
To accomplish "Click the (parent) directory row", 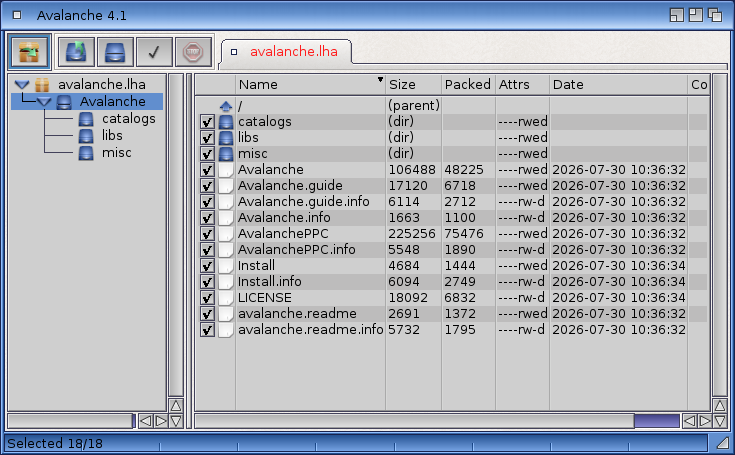I will pos(451,106).
